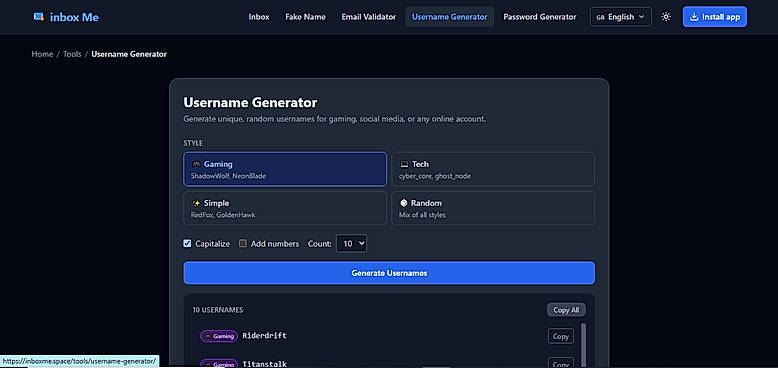Image resolution: width=778 pixels, height=368 pixels.
Task: Open the Email Validator page
Action: (369, 17)
